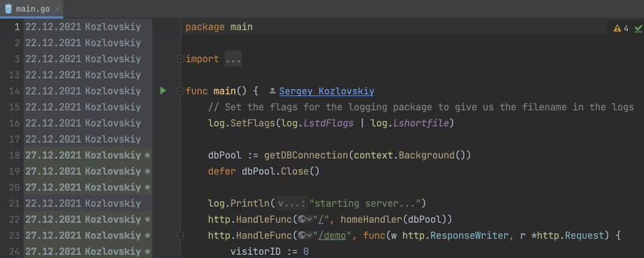Image resolution: width=644 pixels, height=258 pixels.
Task: Click the author person icon beside func main
Action: tap(273, 91)
